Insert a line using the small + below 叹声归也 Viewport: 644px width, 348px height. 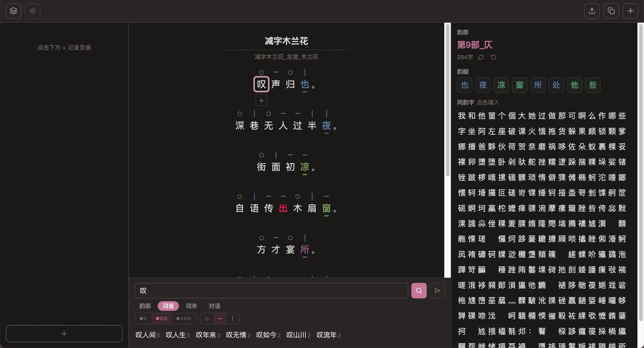261,100
